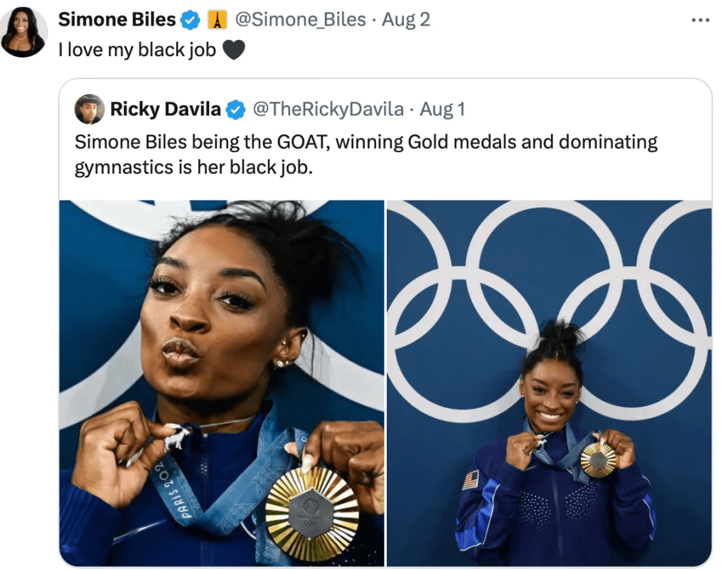Click the quoted tweet text about GOAT

(366, 154)
